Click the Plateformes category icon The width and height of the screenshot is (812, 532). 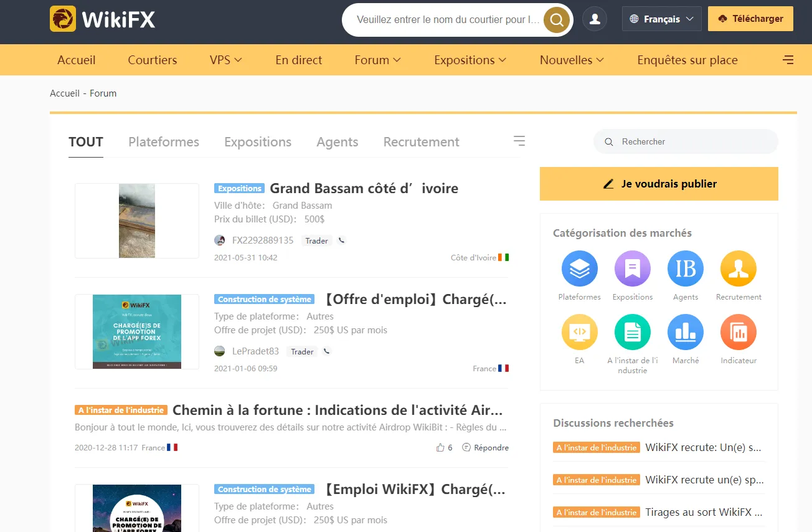click(x=580, y=268)
